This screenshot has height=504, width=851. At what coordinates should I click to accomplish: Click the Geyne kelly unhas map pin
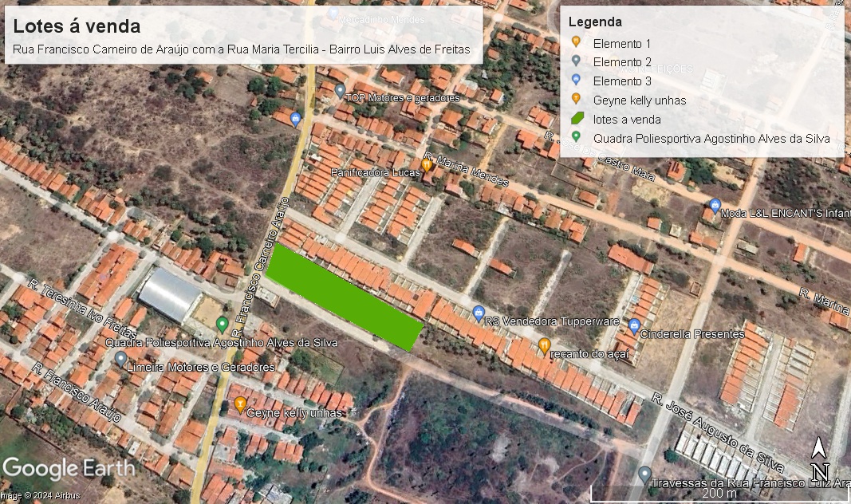(240, 405)
